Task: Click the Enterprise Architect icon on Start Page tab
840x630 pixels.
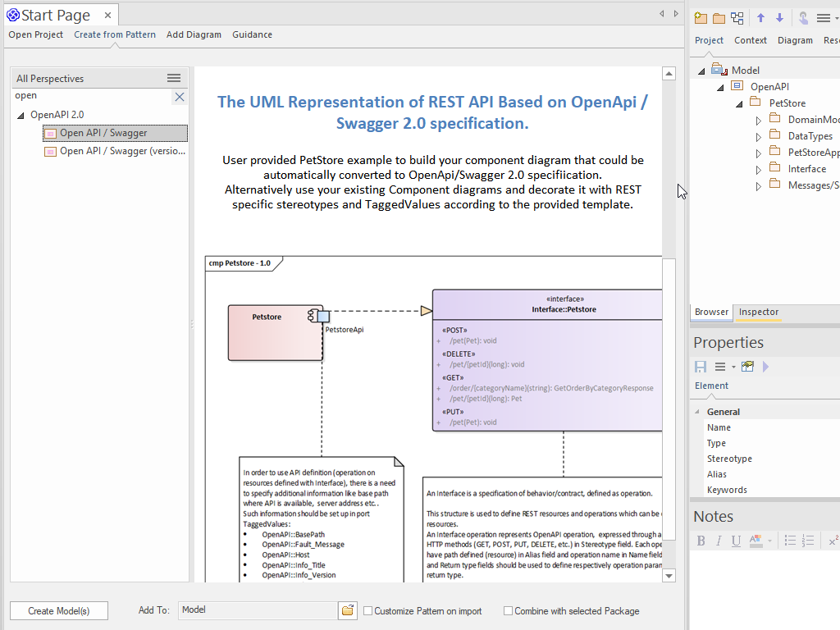Action: 13,15
